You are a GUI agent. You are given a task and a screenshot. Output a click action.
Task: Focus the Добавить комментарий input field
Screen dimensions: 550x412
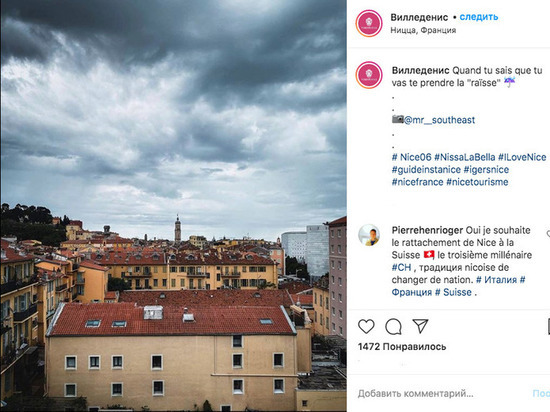442,393
